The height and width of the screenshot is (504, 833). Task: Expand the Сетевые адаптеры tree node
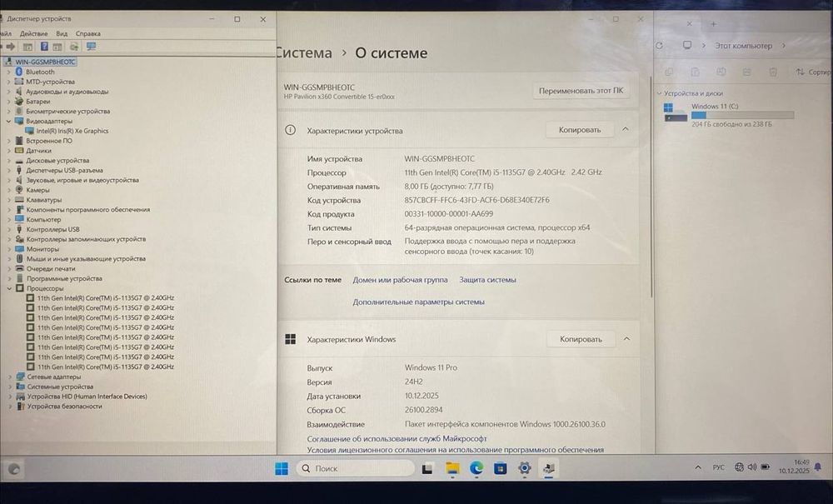pyautogui.click(x=9, y=377)
